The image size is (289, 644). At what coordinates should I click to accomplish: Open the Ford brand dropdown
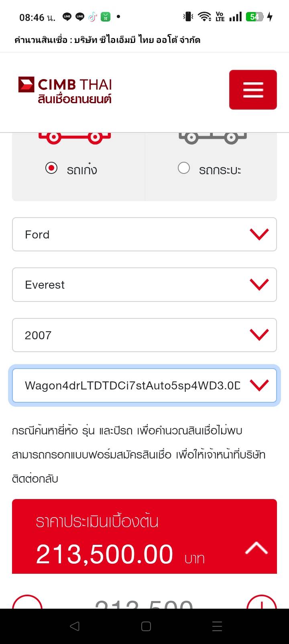(144, 234)
